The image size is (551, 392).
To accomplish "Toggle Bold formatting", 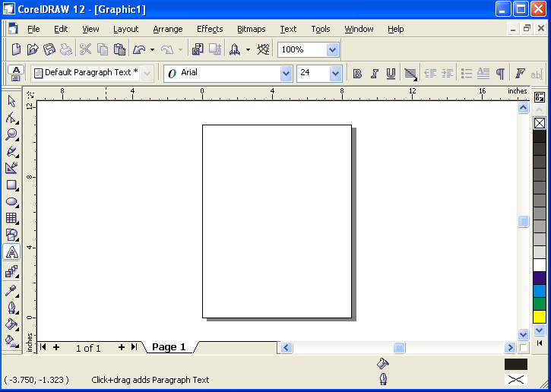I will pos(357,74).
